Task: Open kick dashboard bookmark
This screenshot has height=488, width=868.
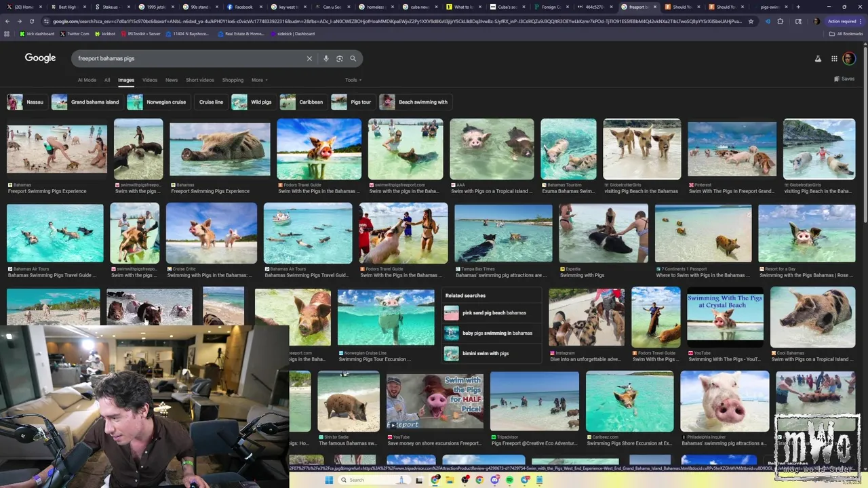Action: pos(37,33)
